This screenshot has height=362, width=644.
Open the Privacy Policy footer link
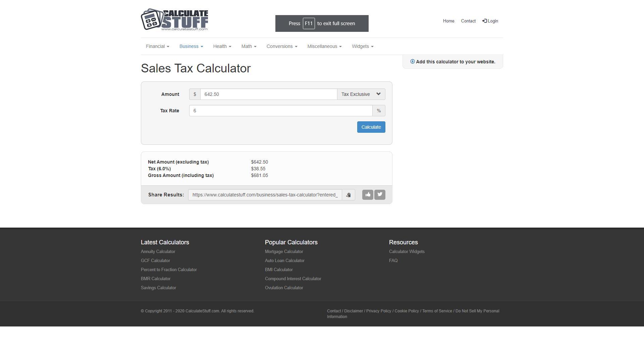tap(378, 311)
